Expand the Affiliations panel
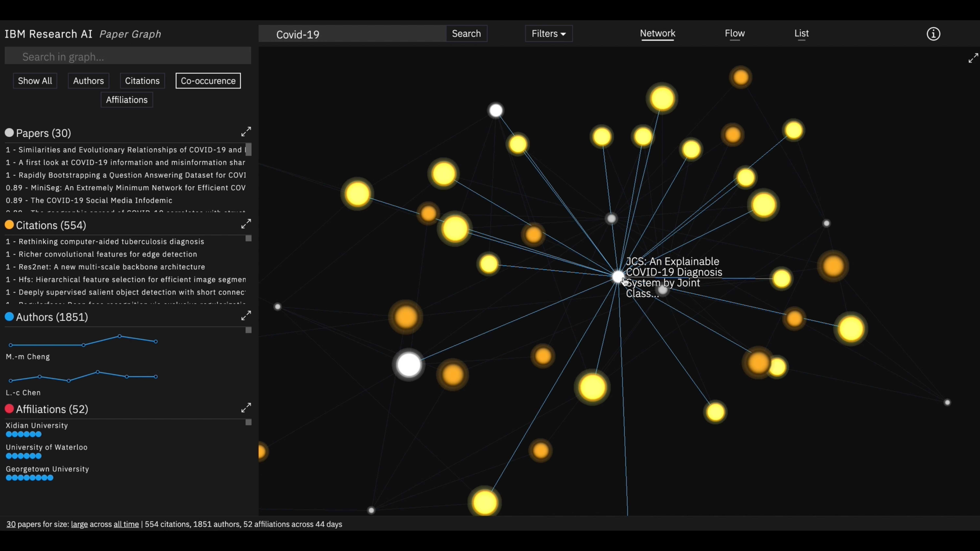Viewport: 980px width, 551px height. 246,408
